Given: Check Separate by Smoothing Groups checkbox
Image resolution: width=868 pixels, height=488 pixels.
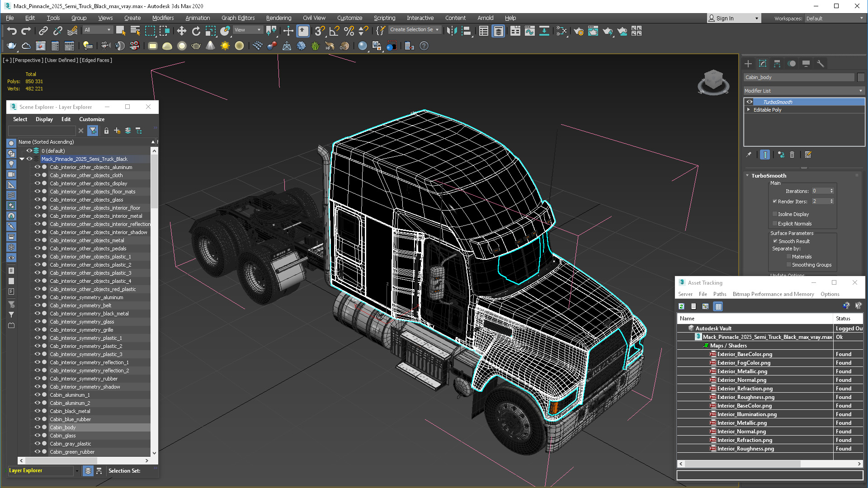Looking at the screenshot, I should click(x=789, y=265).
